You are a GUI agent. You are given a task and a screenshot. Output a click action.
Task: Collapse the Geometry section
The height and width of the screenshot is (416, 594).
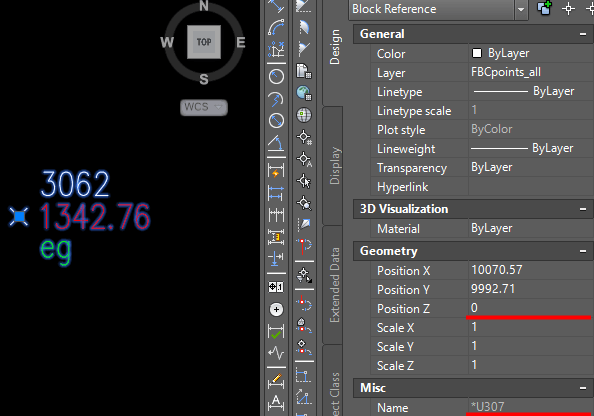point(583,251)
